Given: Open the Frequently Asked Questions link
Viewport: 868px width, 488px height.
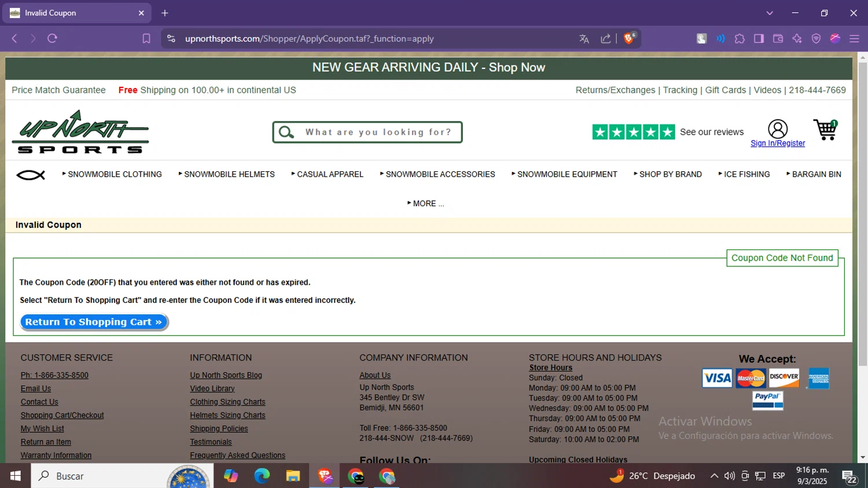Looking at the screenshot, I should (238, 456).
